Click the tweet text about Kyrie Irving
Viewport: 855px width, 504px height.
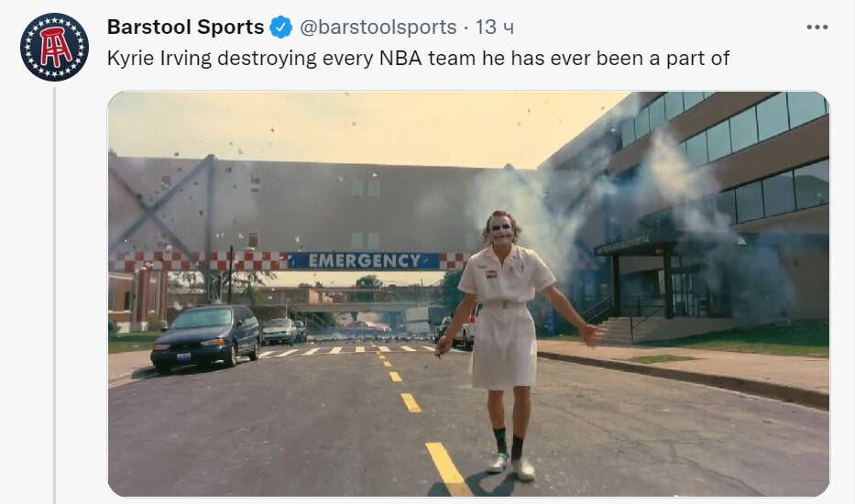pos(418,59)
